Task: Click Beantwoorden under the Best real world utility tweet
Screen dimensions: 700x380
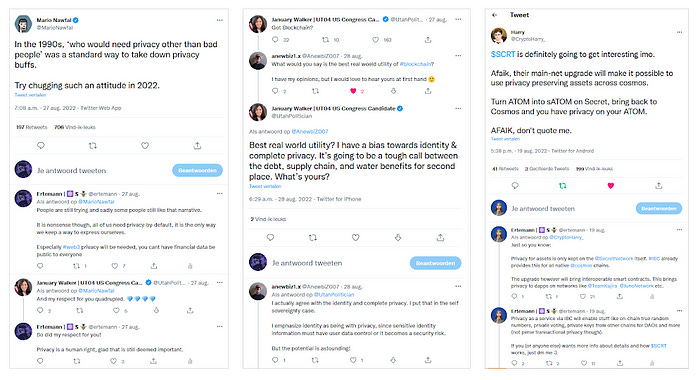Action: 435,263
